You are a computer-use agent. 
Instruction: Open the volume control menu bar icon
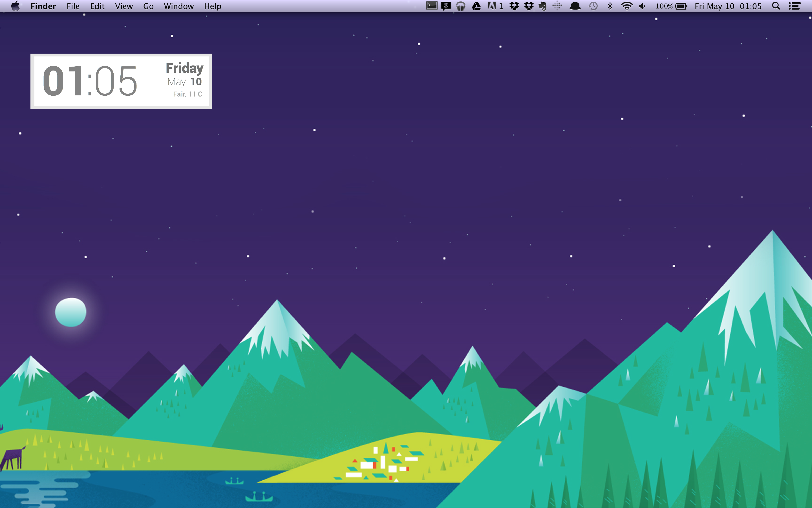(x=642, y=6)
